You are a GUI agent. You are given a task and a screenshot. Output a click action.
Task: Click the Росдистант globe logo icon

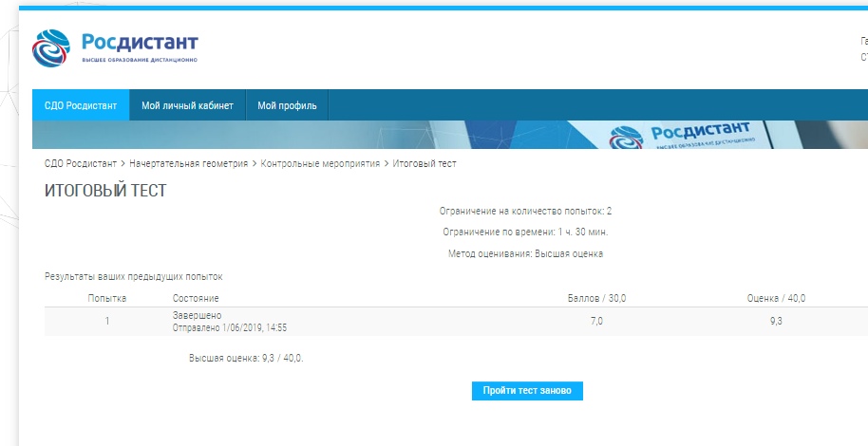[x=52, y=48]
